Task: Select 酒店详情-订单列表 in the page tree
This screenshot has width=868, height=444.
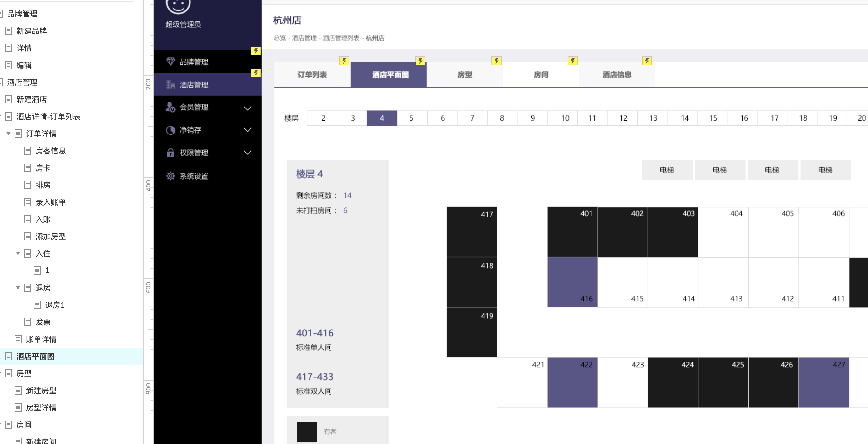Action: point(49,116)
